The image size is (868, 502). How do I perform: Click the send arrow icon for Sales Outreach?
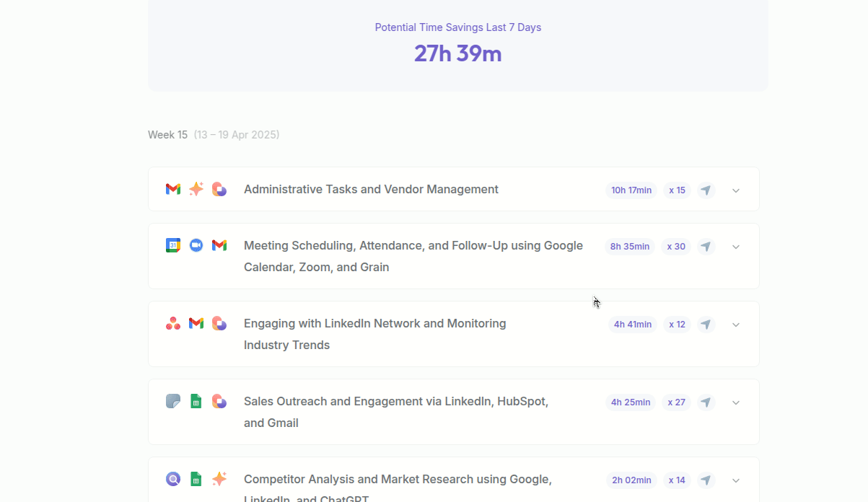point(706,402)
